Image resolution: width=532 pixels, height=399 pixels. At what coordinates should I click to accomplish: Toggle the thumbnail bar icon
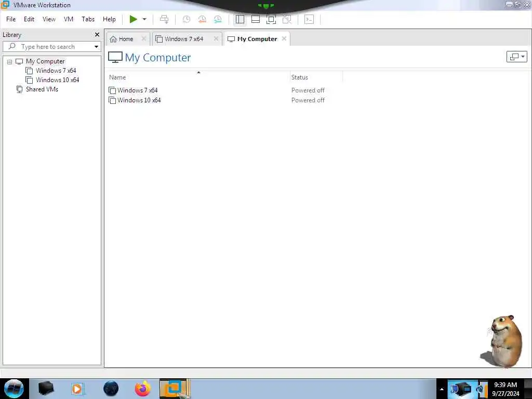click(x=256, y=19)
